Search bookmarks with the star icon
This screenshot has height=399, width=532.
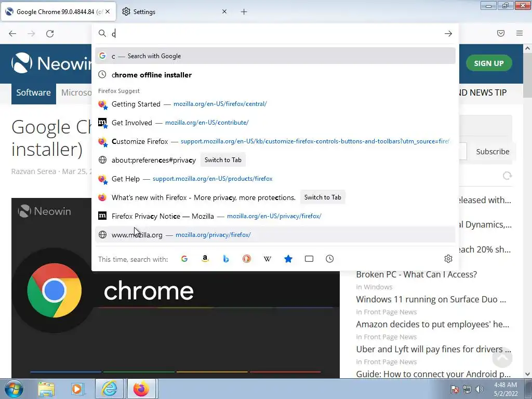point(288,259)
